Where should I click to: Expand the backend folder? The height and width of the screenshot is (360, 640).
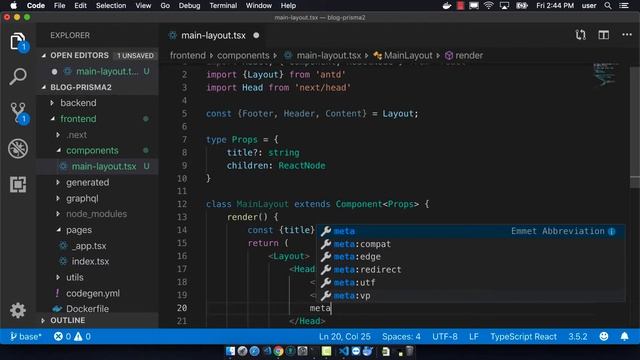[x=52, y=103]
